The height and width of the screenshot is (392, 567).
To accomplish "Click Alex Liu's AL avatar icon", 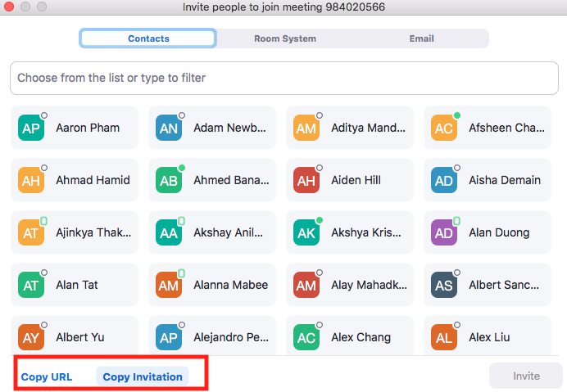I will (x=444, y=338).
